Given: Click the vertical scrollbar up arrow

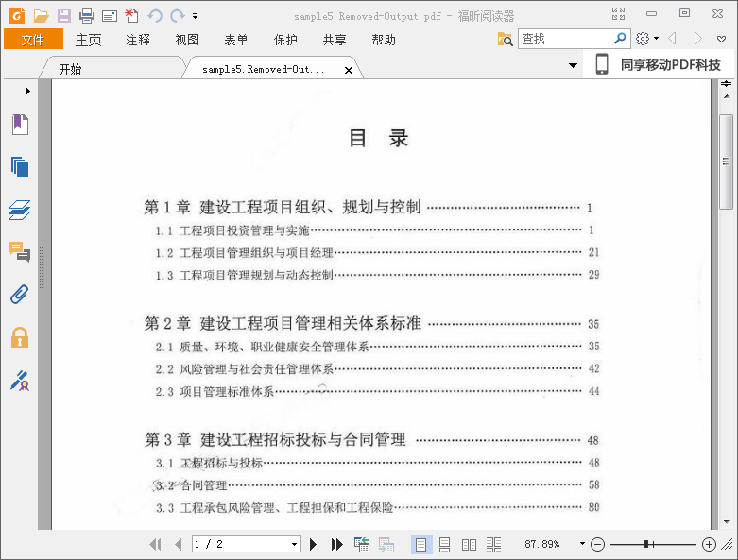Looking at the screenshot, I should point(727,96).
